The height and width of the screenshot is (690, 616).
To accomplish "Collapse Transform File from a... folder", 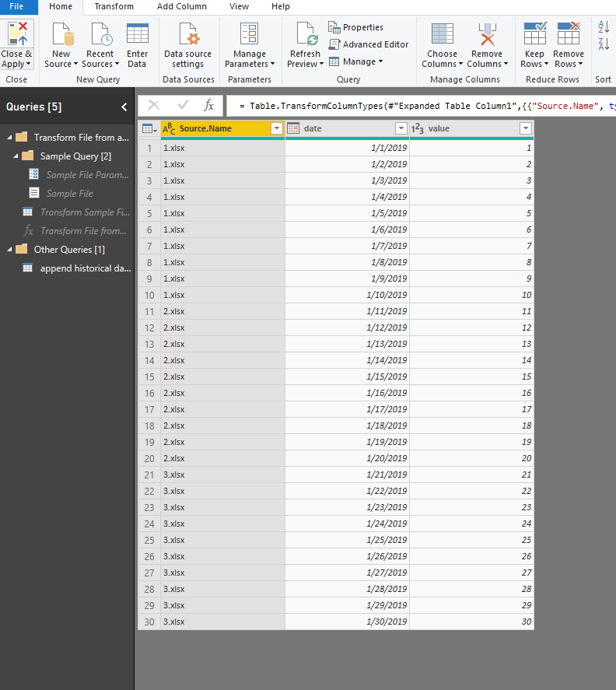I will point(9,138).
